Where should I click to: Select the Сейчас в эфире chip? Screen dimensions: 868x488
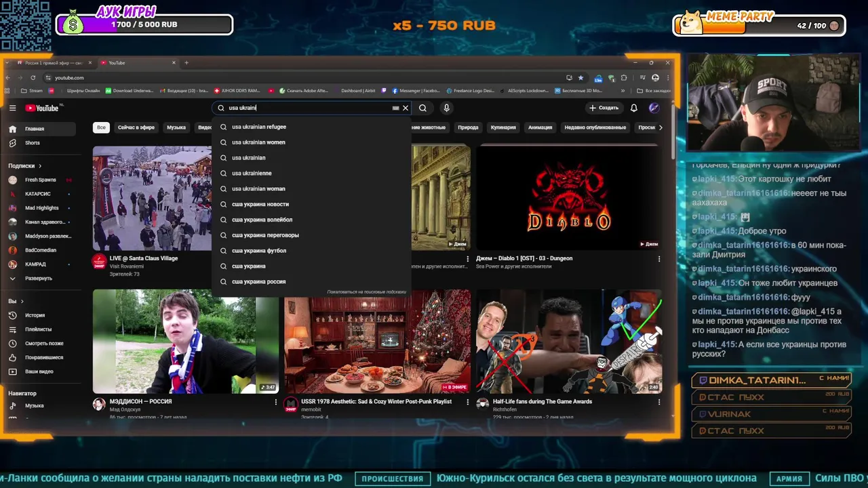click(x=136, y=127)
